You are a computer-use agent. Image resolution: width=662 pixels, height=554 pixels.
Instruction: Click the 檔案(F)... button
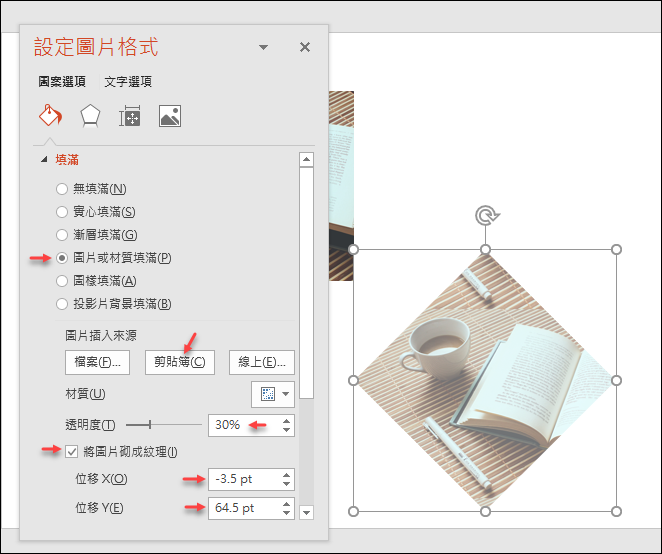(x=98, y=362)
